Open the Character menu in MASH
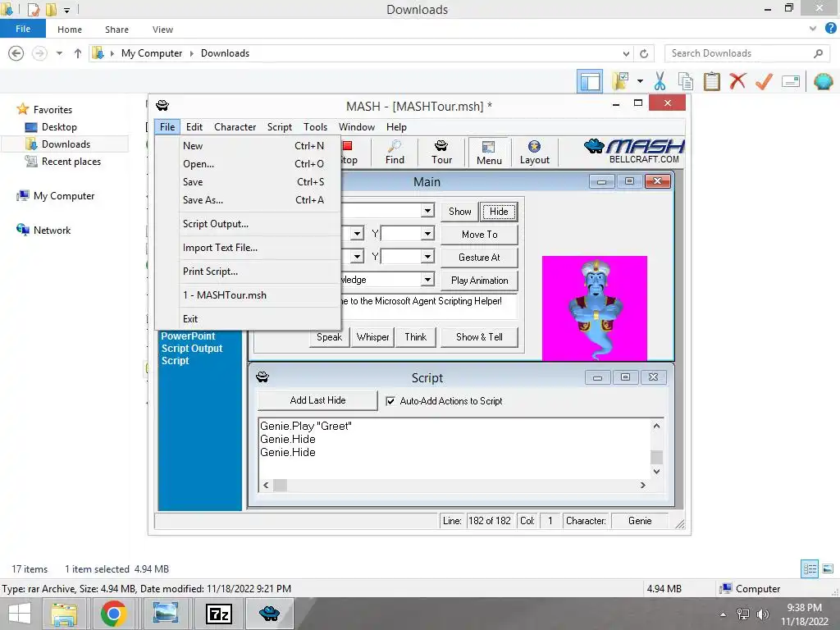840x630 pixels. click(235, 127)
